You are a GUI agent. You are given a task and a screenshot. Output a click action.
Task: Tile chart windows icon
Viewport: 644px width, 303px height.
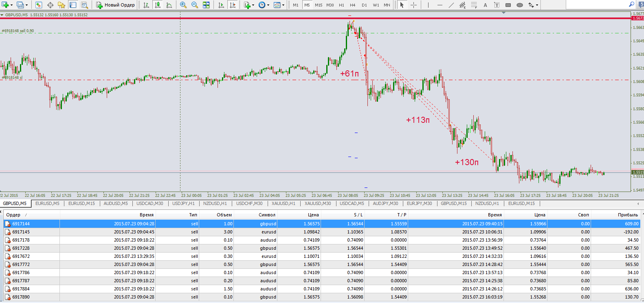coord(206,5)
